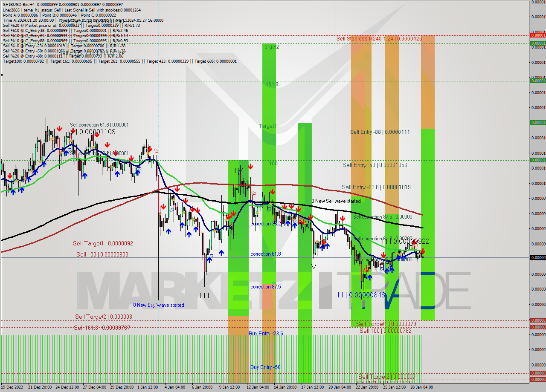Image resolution: width=546 pixels, height=392 pixels.
Task: Click the '1 Jan 12:00' time axis label
Action: tap(148, 387)
